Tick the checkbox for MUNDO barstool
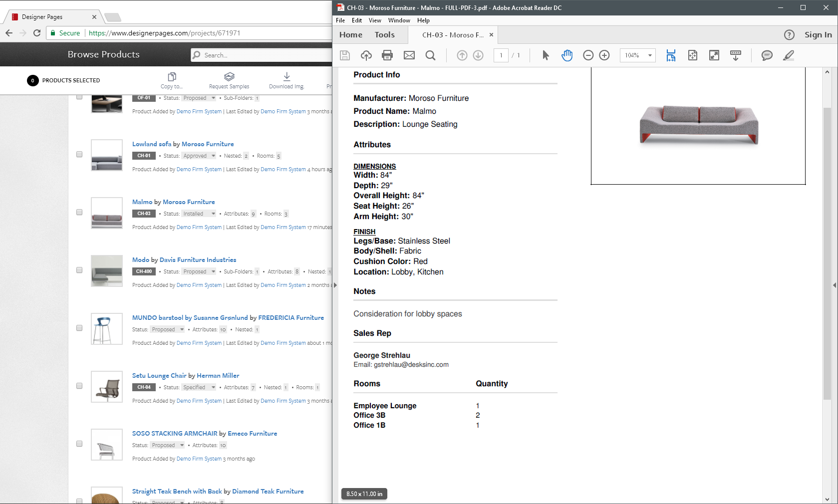The width and height of the screenshot is (838, 504). click(79, 328)
